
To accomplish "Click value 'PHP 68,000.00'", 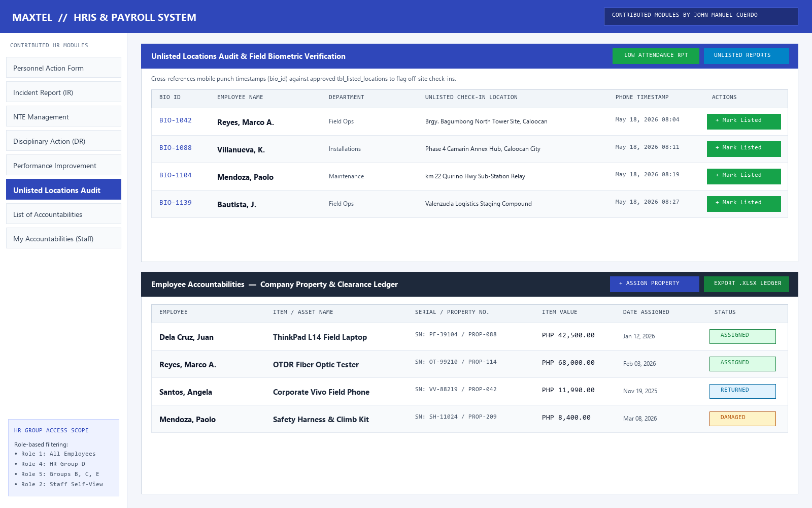I will [568, 363].
